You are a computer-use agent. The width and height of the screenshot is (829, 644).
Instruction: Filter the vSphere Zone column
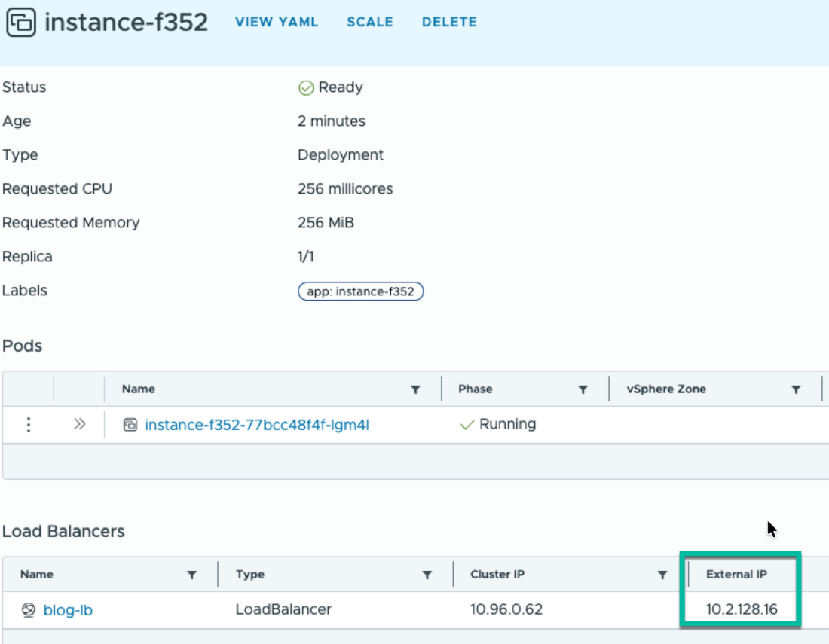[x=796, y=389]
